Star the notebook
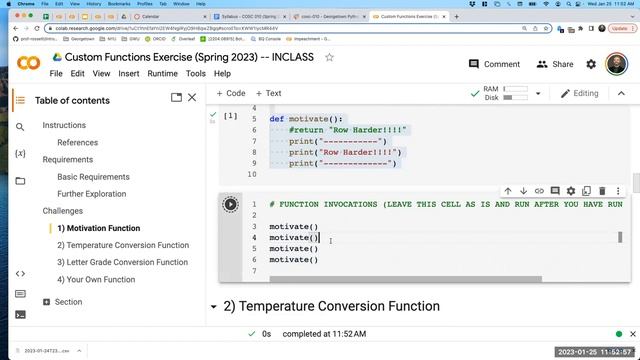Screen dimensions: 640x360 [x=329, y=58]
